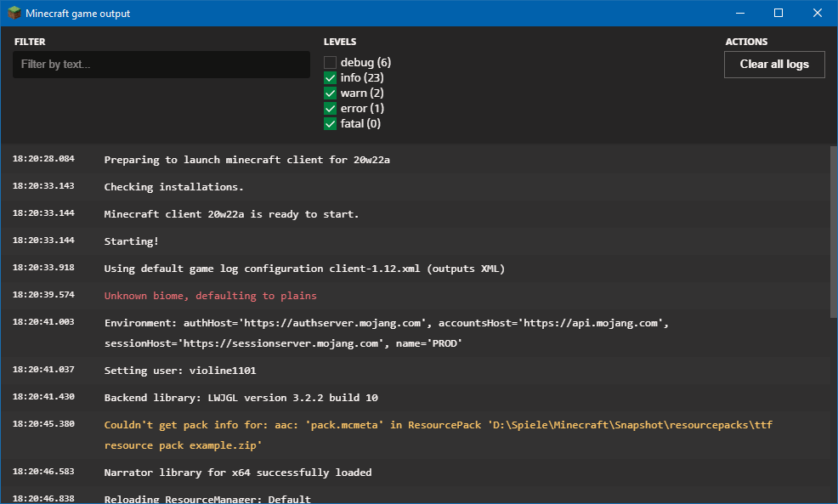Uncheck the info level checkbox

(331, 78)
